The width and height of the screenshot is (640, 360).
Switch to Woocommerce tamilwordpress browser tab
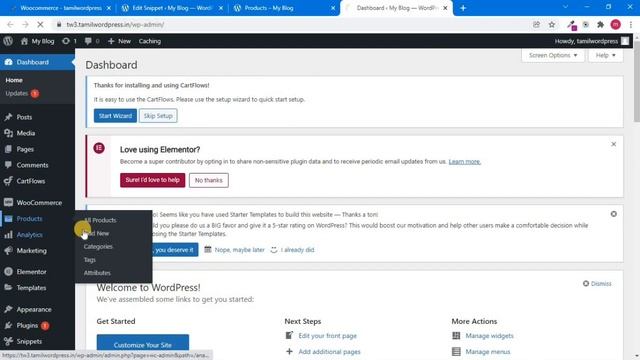coord(60,8)
